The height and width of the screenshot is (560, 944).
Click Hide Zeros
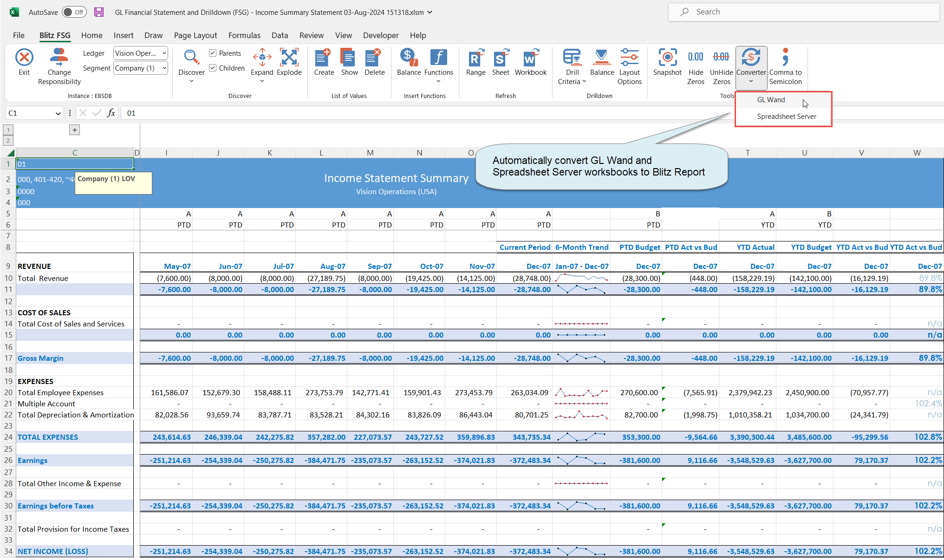(x=696, y=67)
